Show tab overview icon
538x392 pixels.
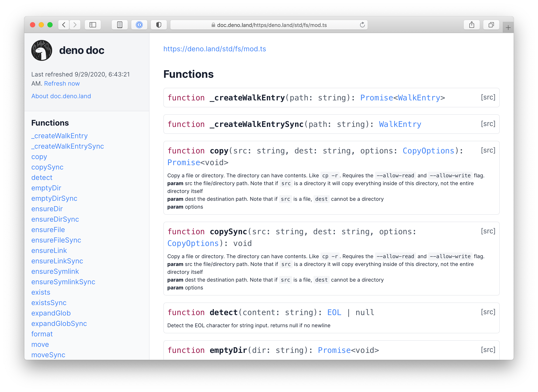tap(491, 25)
